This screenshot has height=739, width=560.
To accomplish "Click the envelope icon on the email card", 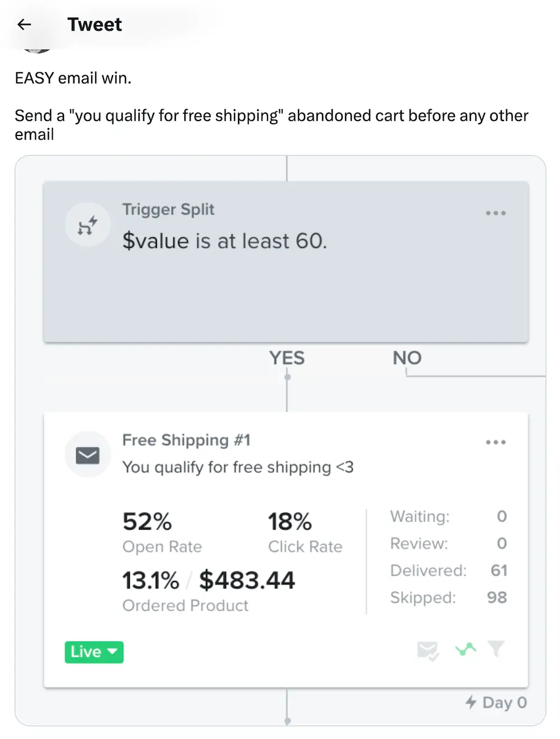I will pyautogui.click(x=87, y=455).
